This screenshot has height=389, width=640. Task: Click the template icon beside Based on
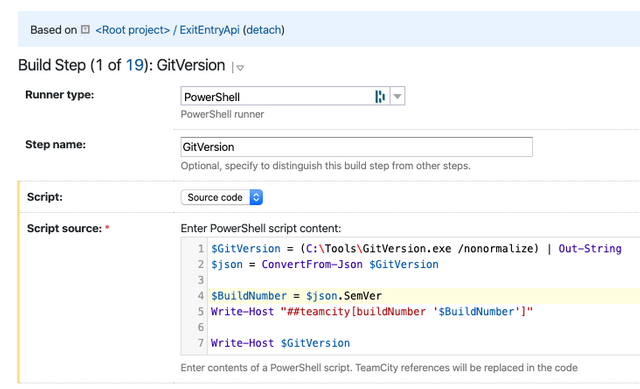pyautogui.click(x=85, y=29)
